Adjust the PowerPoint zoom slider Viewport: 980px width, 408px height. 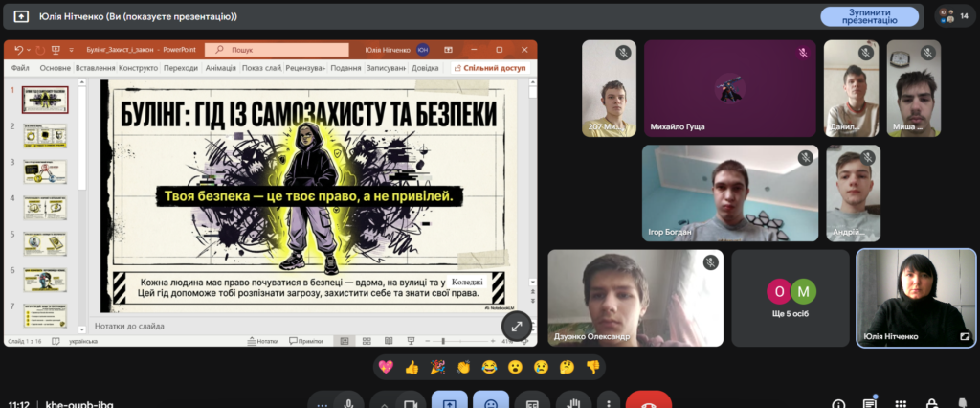[x=441, y=340]
